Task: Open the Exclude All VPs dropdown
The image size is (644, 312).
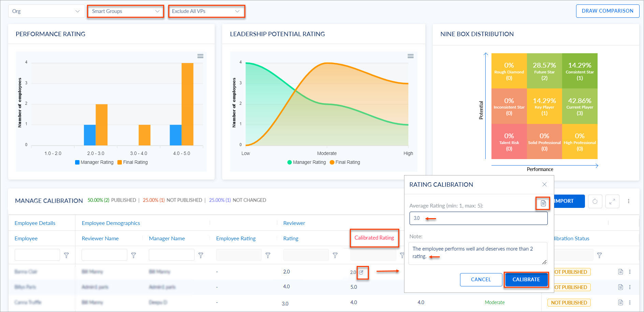Action: click(206, 11)
